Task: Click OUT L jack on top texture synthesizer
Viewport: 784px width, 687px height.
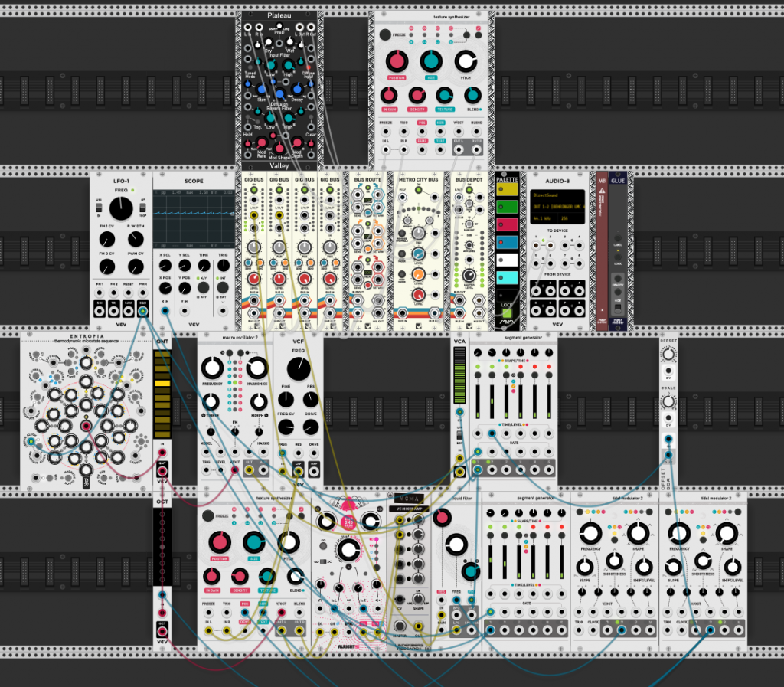Action: click(x=459, y=149)
